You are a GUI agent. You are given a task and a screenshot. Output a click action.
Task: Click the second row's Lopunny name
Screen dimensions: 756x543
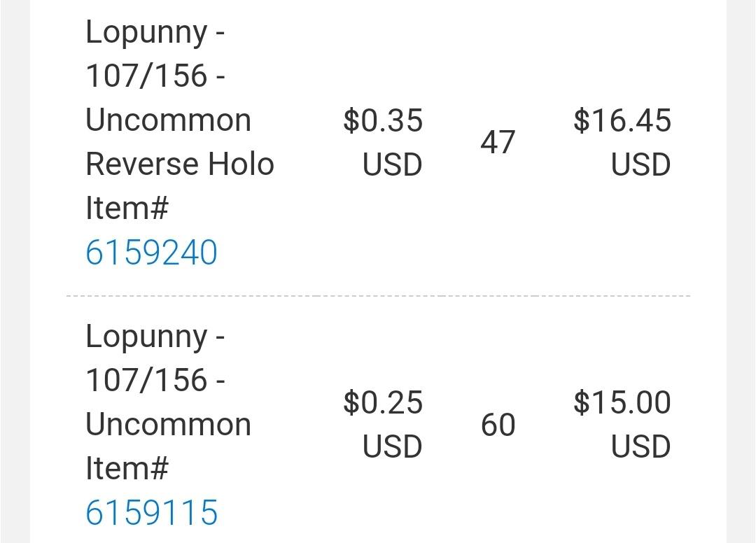[x=146, y=338]
